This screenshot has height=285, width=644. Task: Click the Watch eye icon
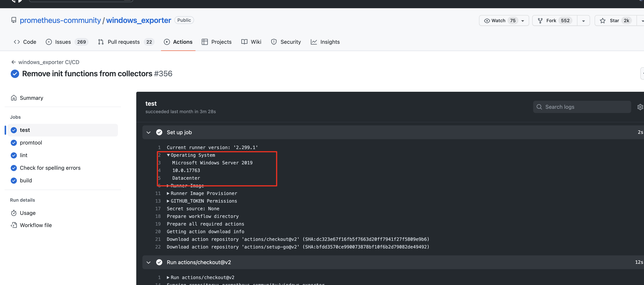pos(487,21)
